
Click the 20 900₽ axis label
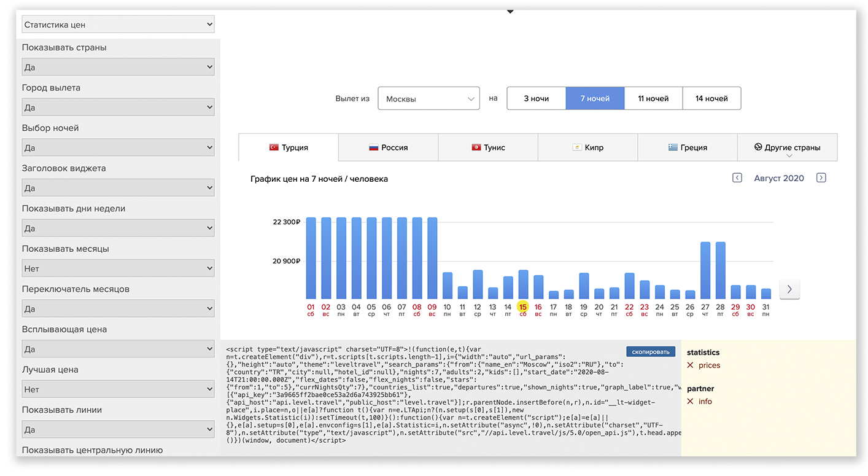(286, 261)
